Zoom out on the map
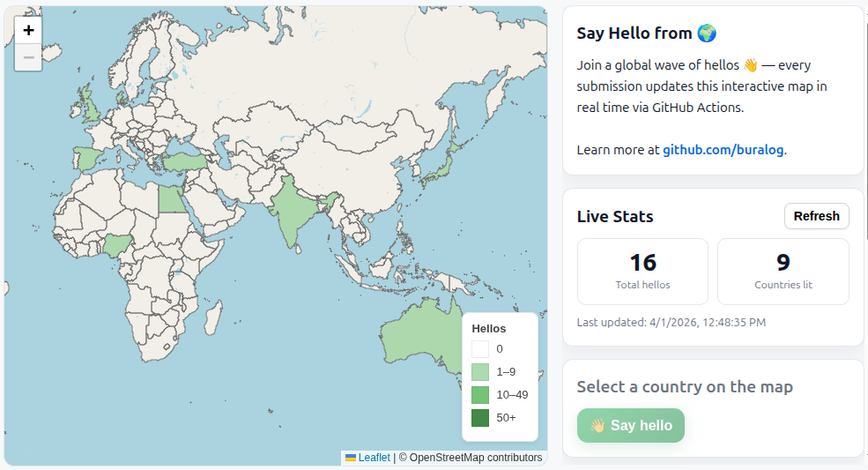868x470 pixels. point(28,57)
